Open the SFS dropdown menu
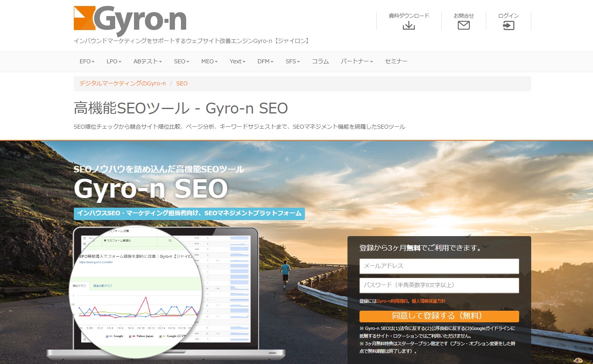The image size is (593, 364). [293, 61]
